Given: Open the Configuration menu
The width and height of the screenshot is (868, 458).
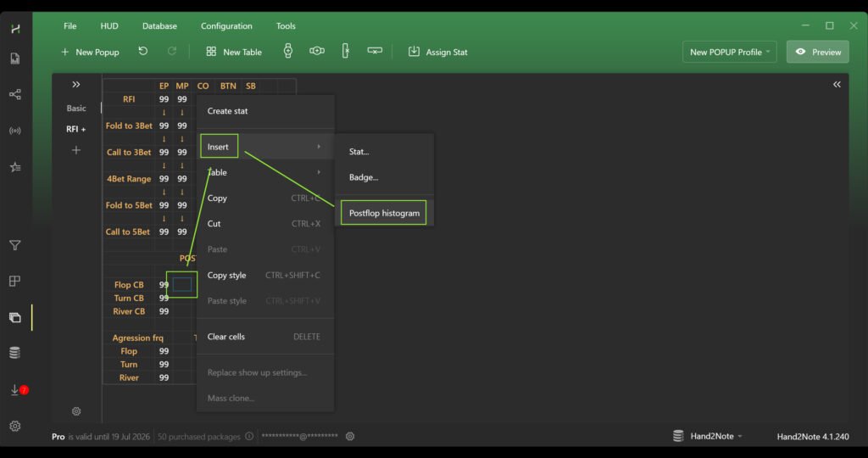Looking at the screenshot, I should click(x=226, y=26).
